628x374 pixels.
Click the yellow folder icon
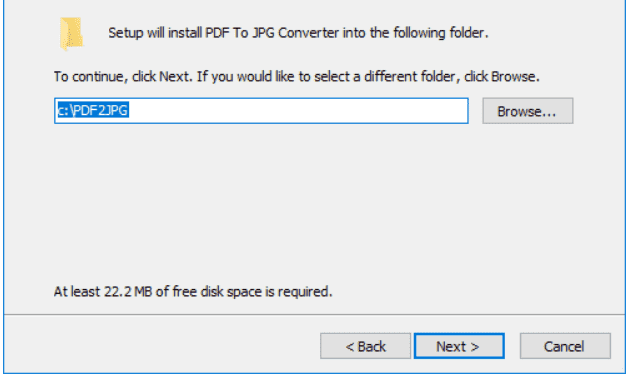coord(72,33)
